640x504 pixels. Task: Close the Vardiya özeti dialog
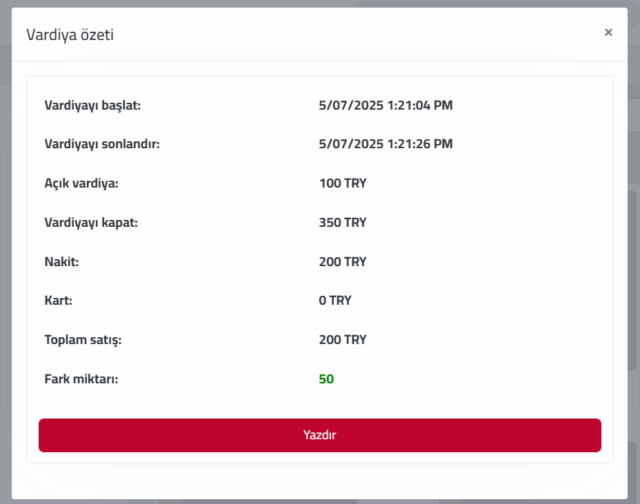pos(608,32)
